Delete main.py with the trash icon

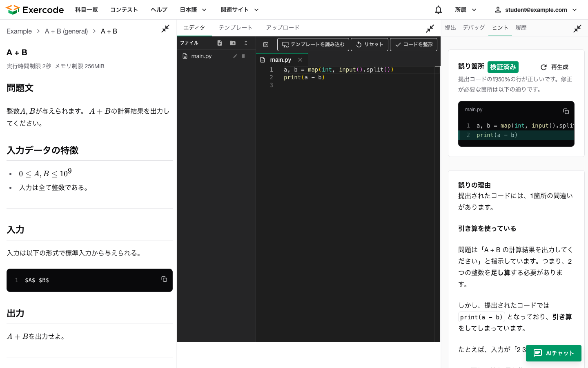(x=243, y=56)
